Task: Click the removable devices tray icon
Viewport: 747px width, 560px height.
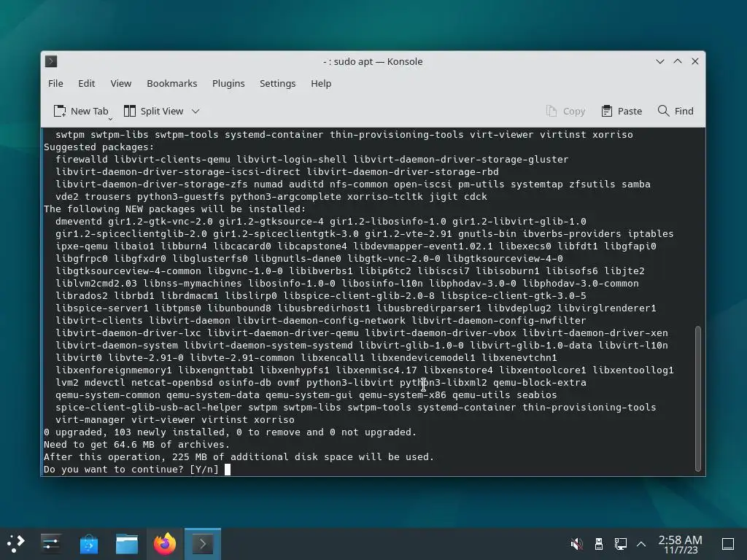Action: [599, 543]
